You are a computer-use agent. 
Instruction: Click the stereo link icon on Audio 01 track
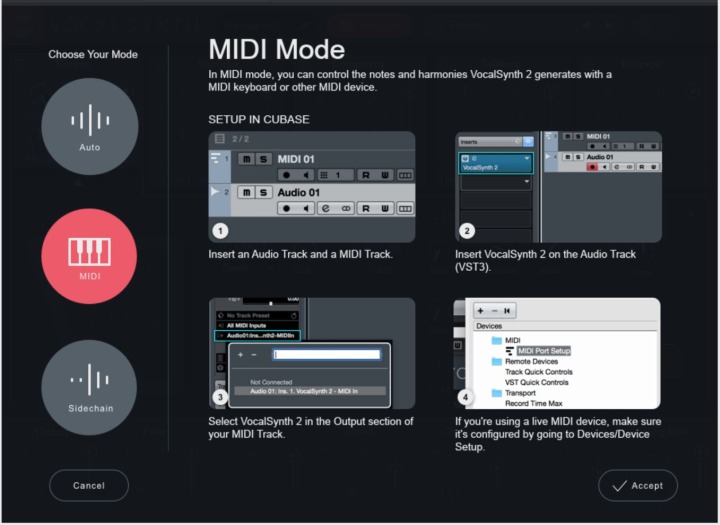(x=346, y=209)
